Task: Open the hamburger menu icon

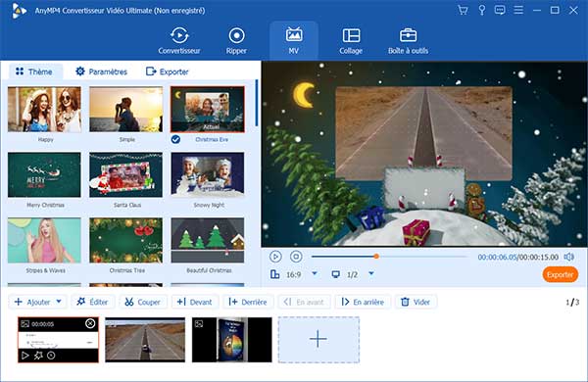Action: pos(518,10)
